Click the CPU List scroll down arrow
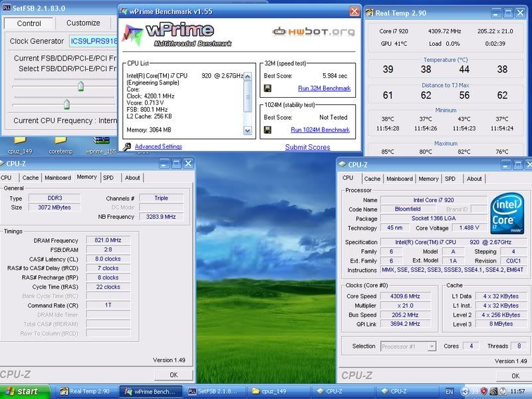 pyautogui.click(x=247, y=130)
